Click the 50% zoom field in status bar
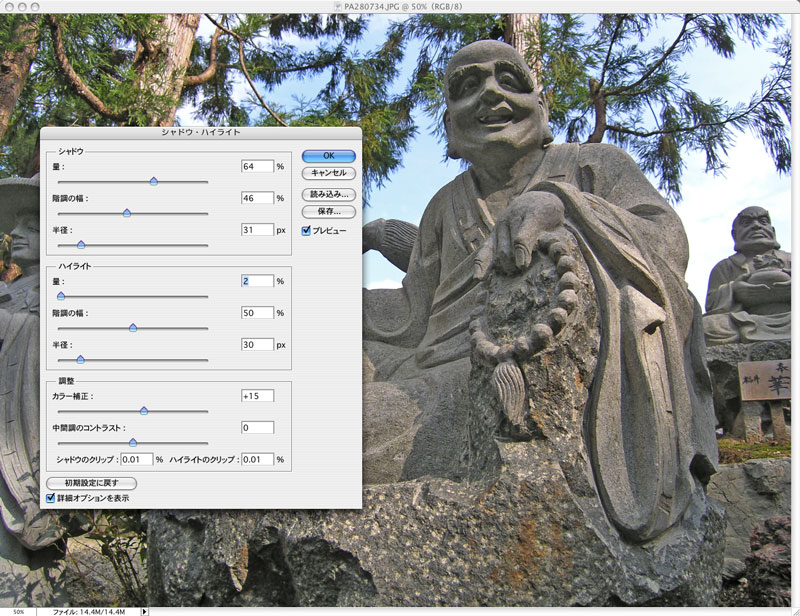The width and height of the screenshot is (800, 616). pos(18,610)
